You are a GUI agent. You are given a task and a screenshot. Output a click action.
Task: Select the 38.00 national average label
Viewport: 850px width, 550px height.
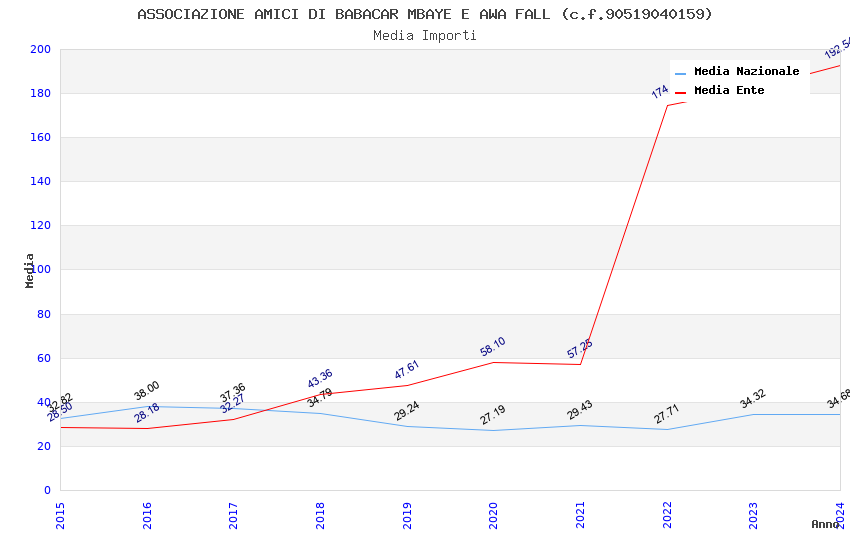click(146, 391)
